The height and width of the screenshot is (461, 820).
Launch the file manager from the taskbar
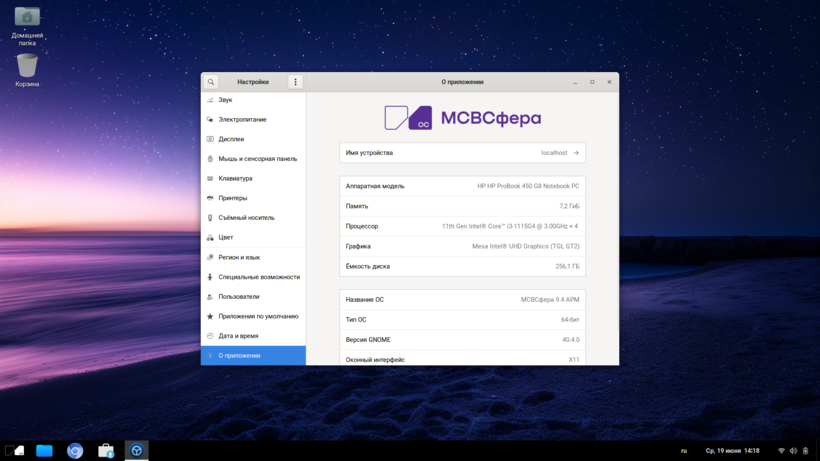(44, 451)
